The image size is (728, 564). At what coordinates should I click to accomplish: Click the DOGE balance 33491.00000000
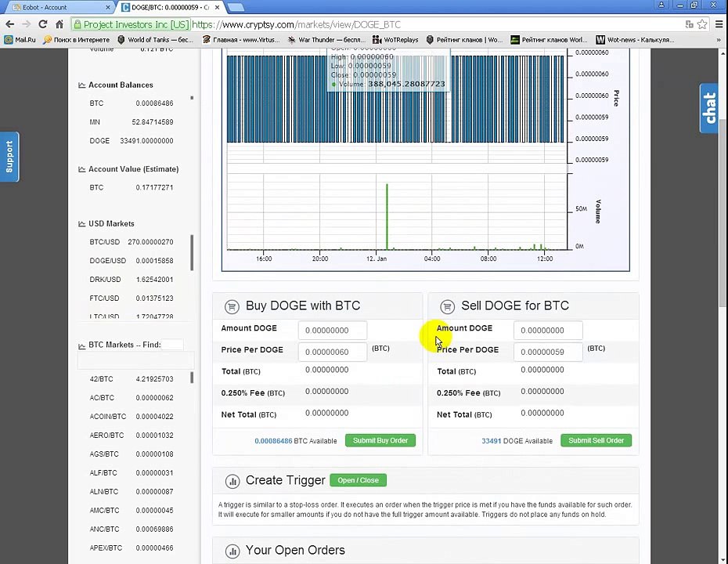[x=146, y=141]
